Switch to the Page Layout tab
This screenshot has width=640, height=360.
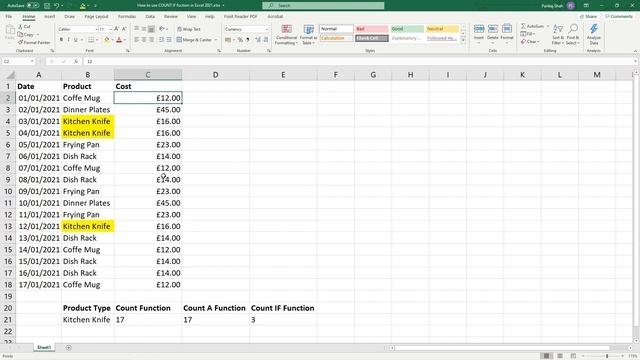pyautogui.click(x=96, y=16)
